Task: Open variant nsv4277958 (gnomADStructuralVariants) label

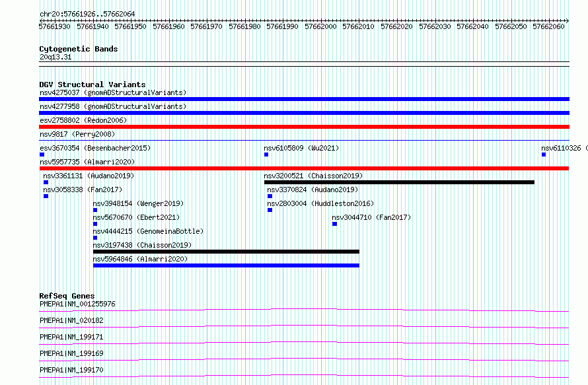Action: pyautogui.click(x=113, y=106)
